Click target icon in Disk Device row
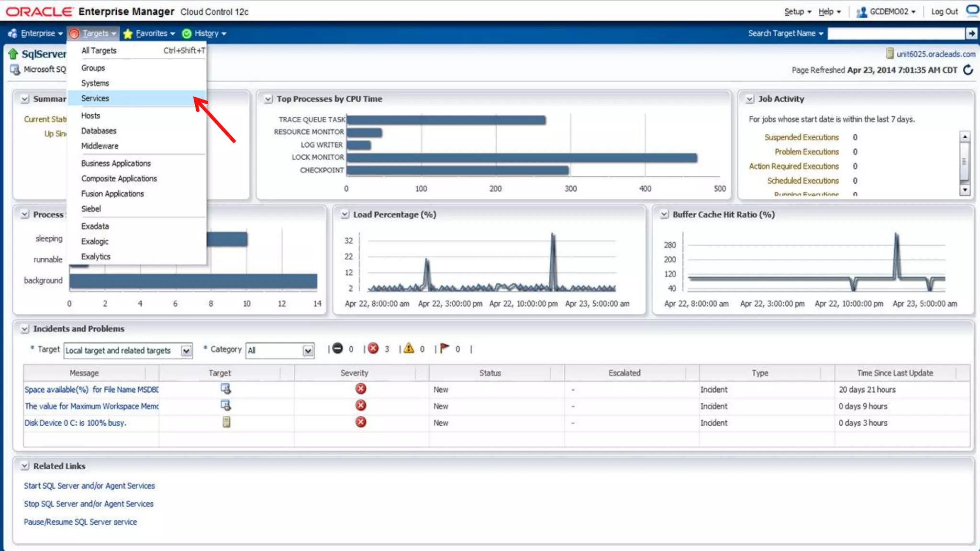Screen dimensions: 980x551 point(226,422)
